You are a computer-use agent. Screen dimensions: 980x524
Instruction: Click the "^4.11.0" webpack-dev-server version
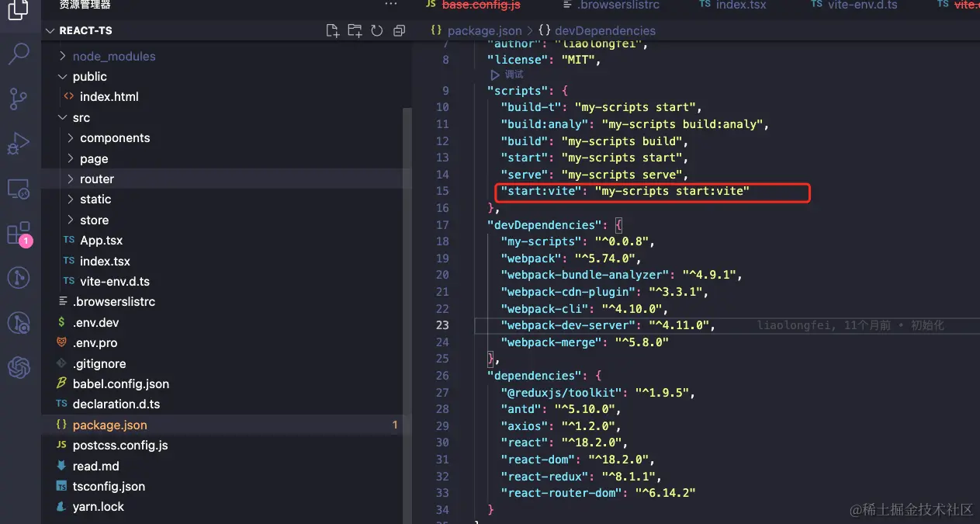(678, 325)
